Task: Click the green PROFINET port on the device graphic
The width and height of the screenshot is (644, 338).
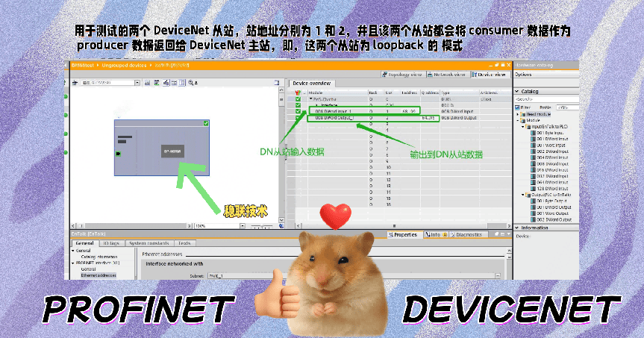Action: pos(119,154)
